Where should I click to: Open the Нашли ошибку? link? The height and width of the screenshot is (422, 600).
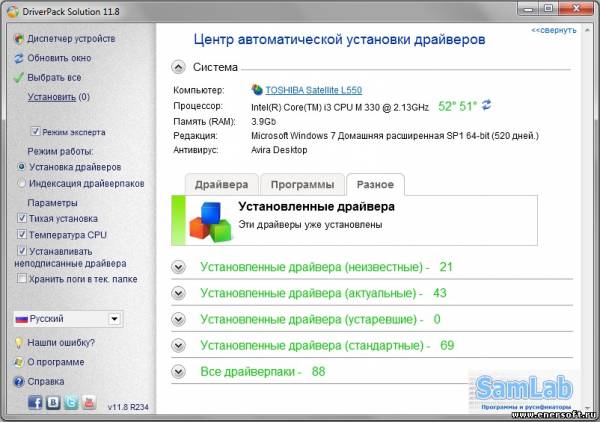point(61,343)
